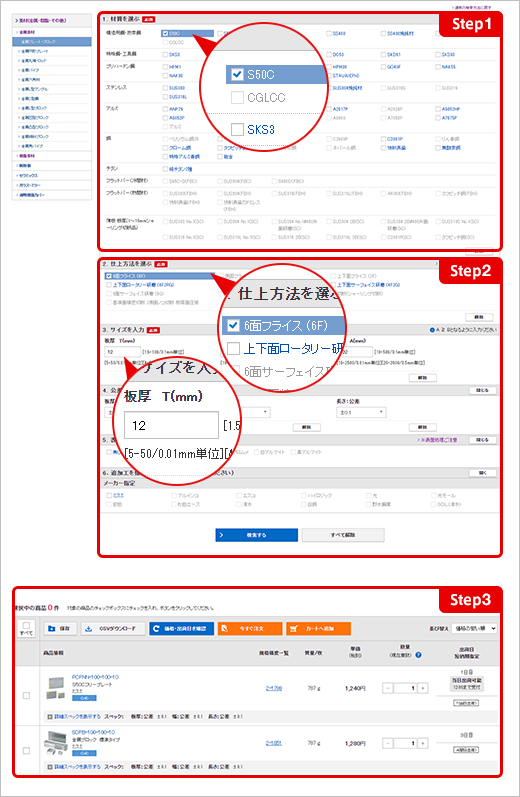Screen dimensions: 520x797
Task: Check the C2801P copper checkbox
Action: coord(383,139)
